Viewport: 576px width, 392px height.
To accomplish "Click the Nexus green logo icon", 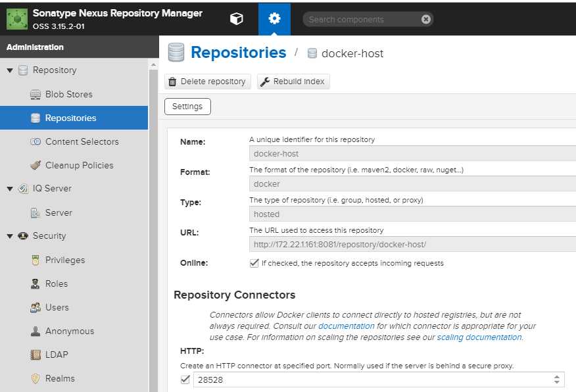I will click(17, 19).
